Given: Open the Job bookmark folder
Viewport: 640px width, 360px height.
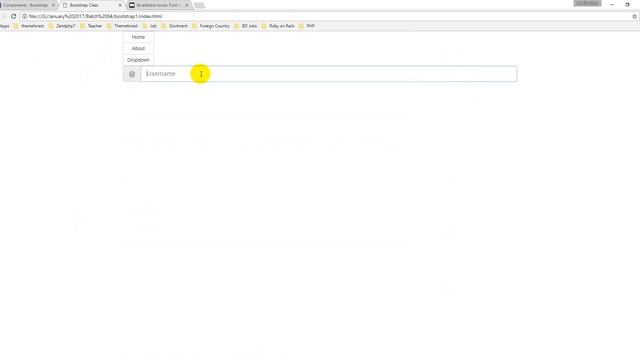Looking at the screenshot, I should point(149,26).
